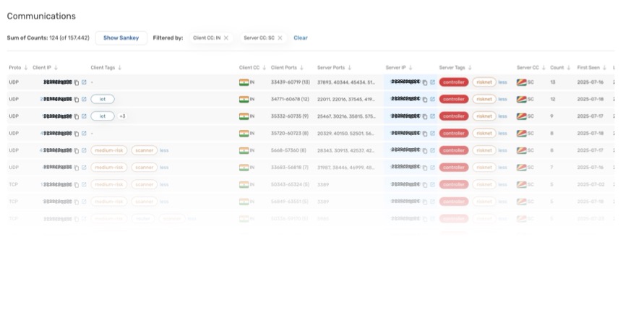Viewport: 644px width, 328px height.
Task: Open server IP link in count 9 row
Action: [x=432, y=116]
